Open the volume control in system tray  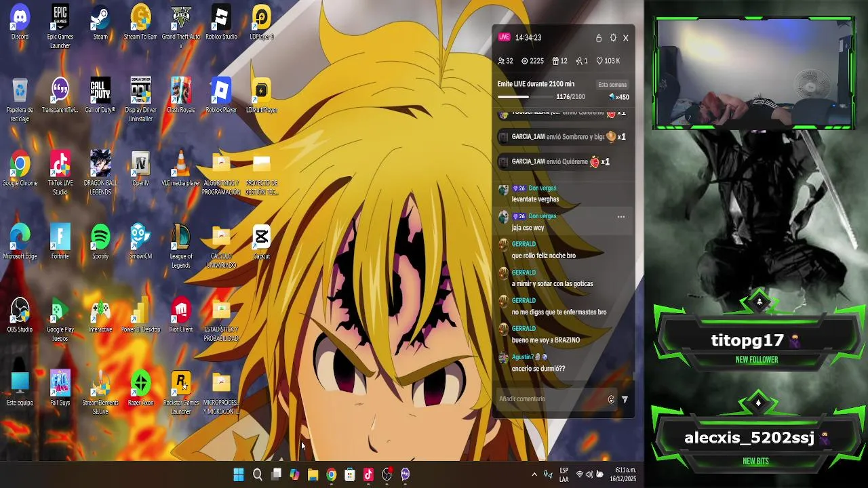tap(589, 474)
